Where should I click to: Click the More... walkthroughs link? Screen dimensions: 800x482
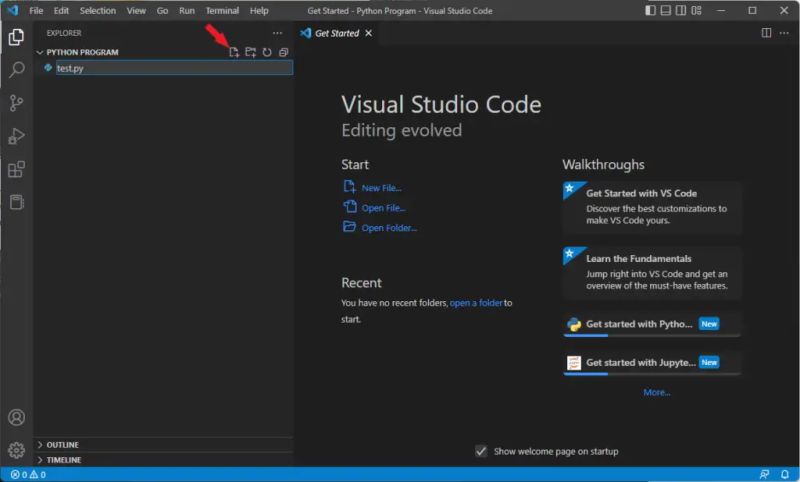tap(657, 392)
